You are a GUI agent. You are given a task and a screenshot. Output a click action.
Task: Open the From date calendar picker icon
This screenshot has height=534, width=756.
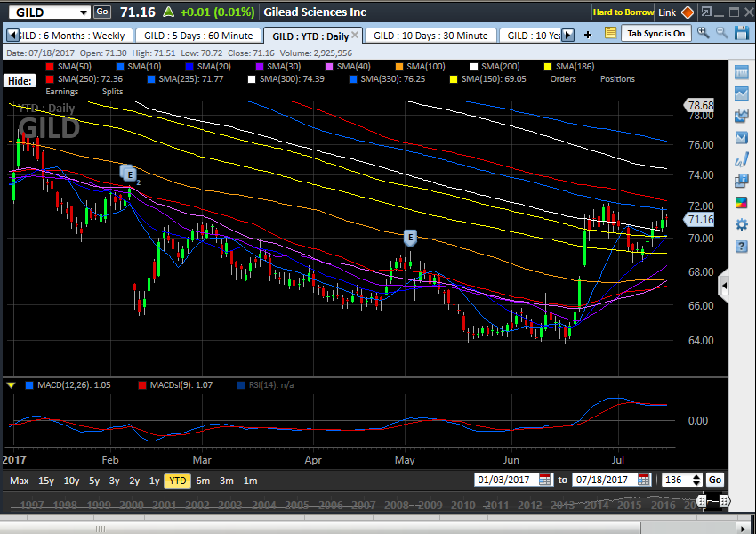[544, 480]
